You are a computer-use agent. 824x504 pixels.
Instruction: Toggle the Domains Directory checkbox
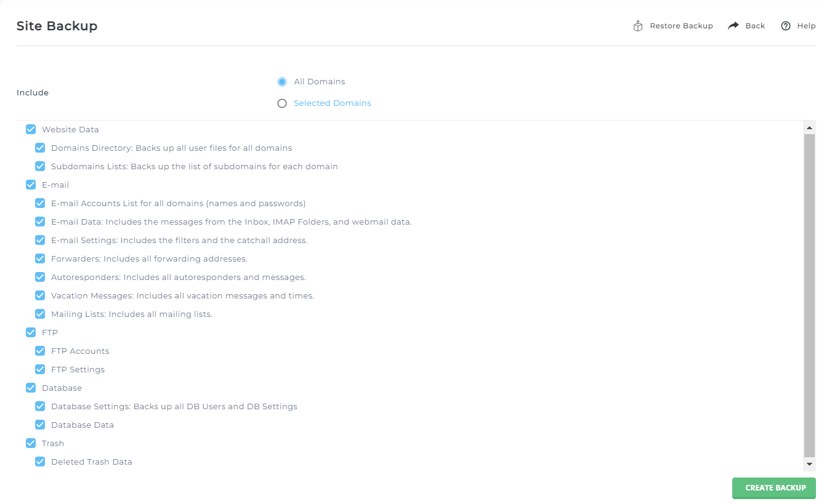tap(40, 148)
